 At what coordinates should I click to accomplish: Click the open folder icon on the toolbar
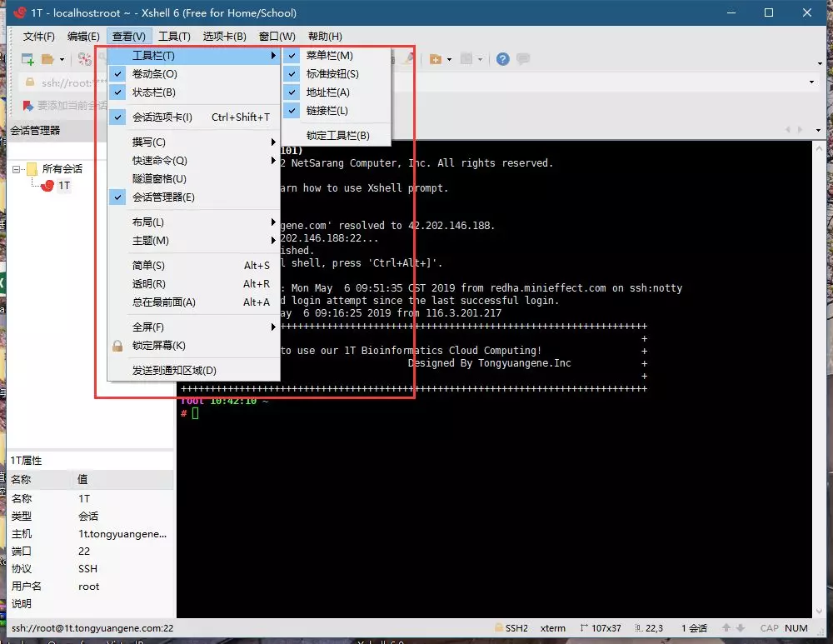point(47,58)
